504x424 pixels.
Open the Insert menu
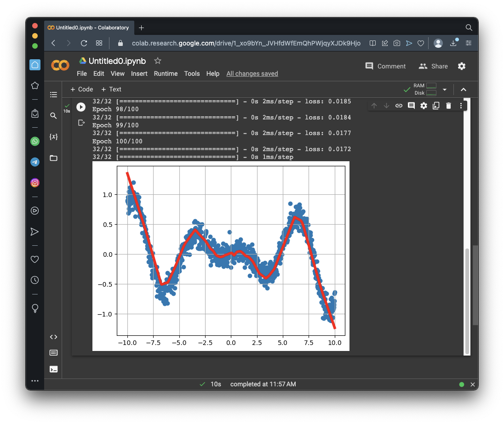click(139, 73)
